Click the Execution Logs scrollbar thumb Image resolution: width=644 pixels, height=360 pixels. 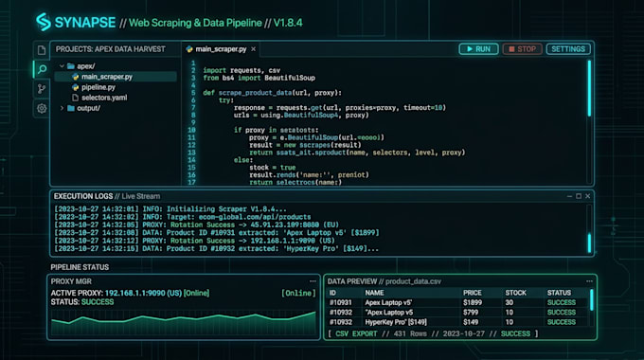tap(589, 243)
